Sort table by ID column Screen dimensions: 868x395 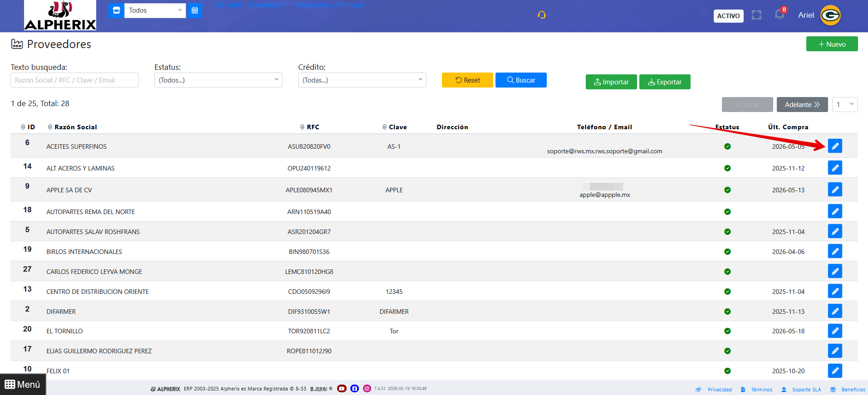[28, 127]
